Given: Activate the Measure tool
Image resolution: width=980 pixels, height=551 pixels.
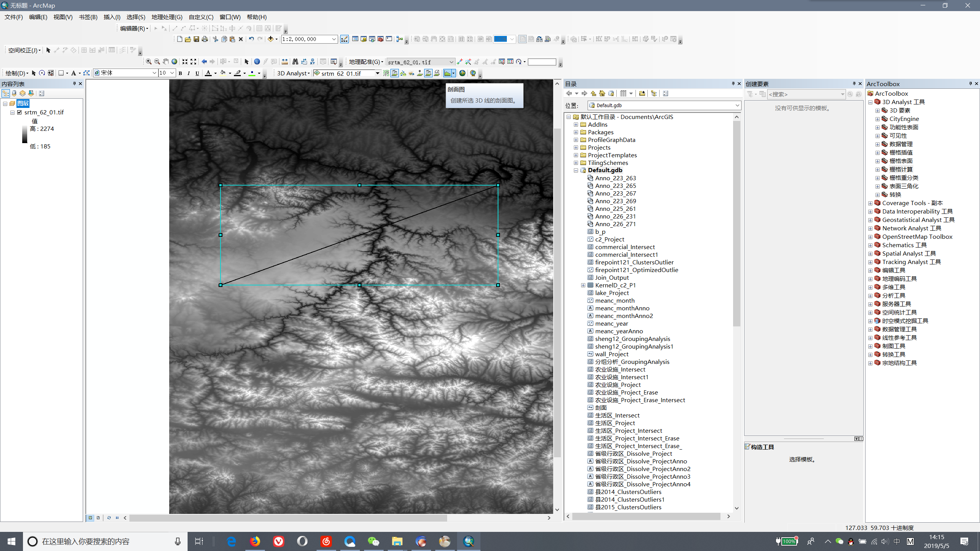Looking at the screenshot, I should click(x=285, y=62).
